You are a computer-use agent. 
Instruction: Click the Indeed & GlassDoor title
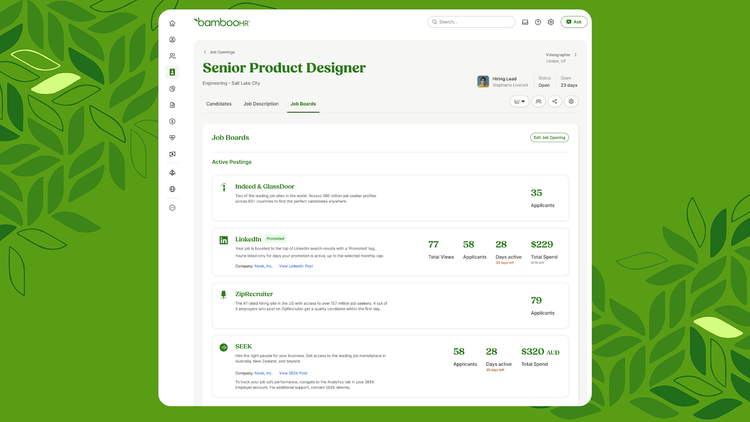[x=265, y=187]
